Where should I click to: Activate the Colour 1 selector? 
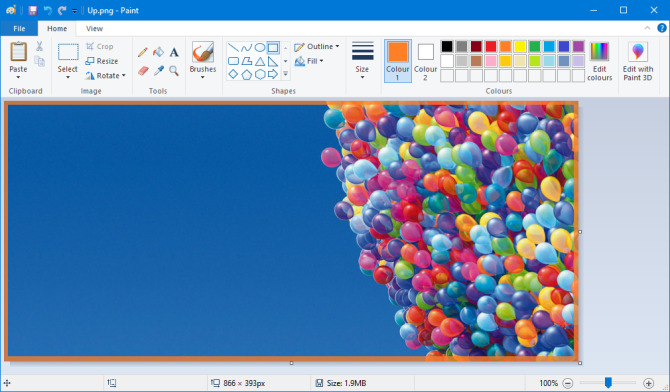(398, 61)
